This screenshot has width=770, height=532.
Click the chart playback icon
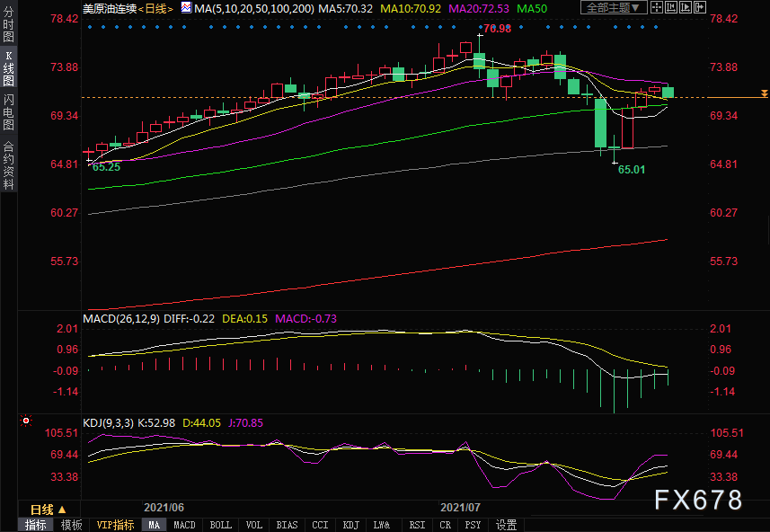[x=685, y=7]
